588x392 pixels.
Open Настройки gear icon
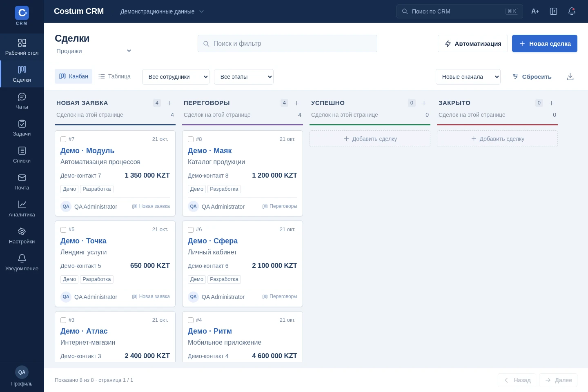(x=22, y=232)
